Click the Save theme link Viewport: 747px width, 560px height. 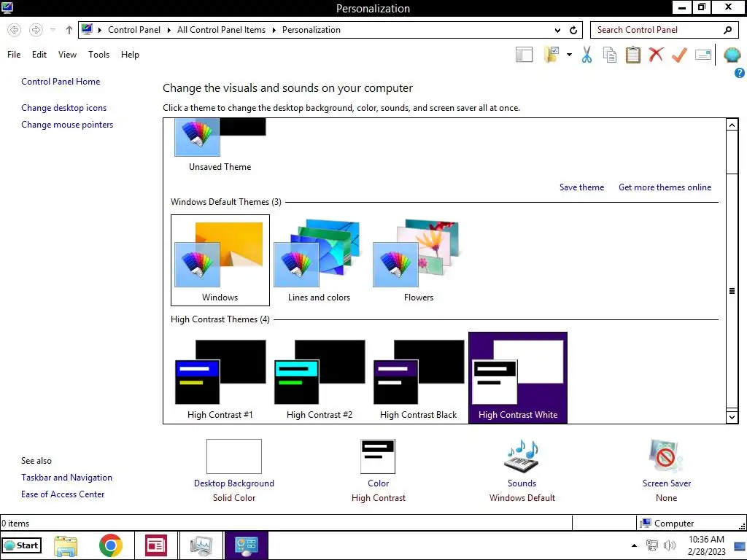click(581, 187)
